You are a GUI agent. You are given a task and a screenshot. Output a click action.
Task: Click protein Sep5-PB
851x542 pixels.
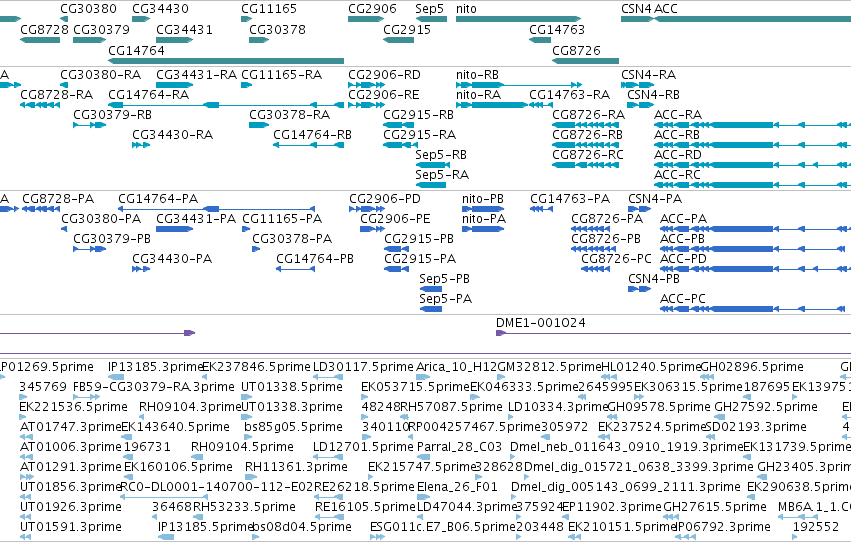tap(431, 289)
